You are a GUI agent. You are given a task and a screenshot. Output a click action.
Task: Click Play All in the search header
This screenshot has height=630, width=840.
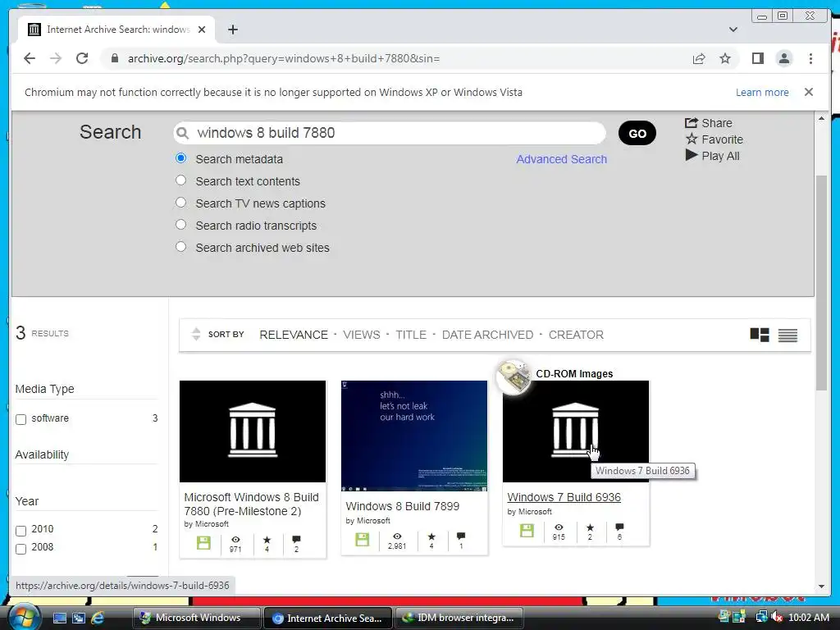pyautogui.click(x=713, y=156)
